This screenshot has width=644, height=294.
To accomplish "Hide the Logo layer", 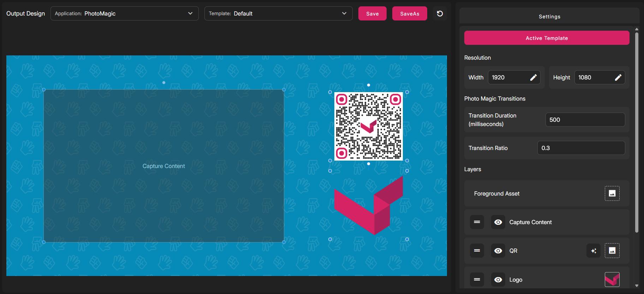I will 498,280.
